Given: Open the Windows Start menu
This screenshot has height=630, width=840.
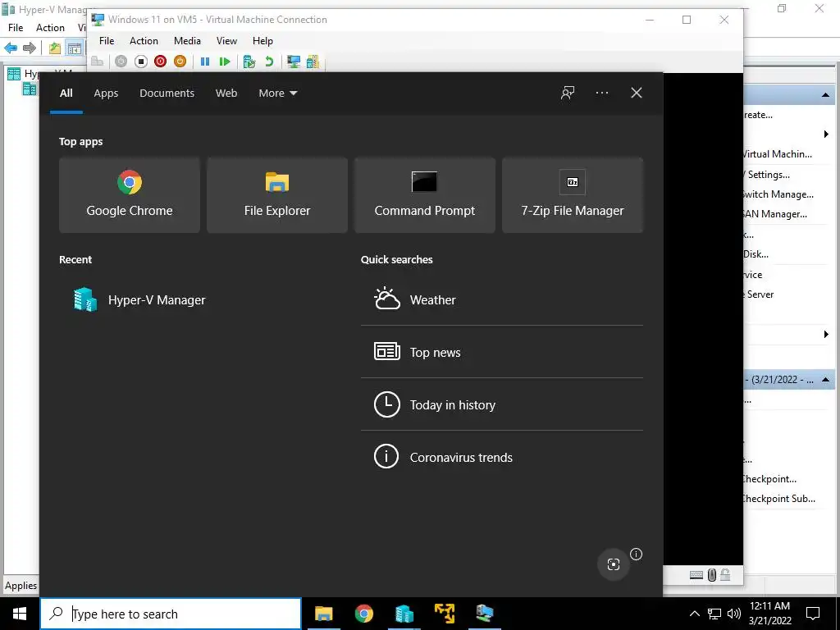Looking at the screenshot, I should click(20, 614).
